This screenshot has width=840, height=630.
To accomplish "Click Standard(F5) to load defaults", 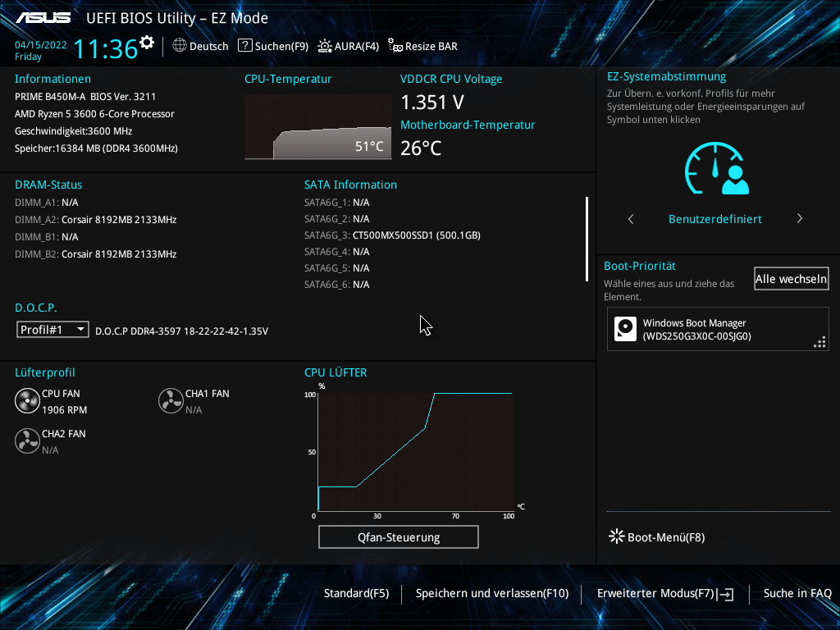I will point(356,593).
